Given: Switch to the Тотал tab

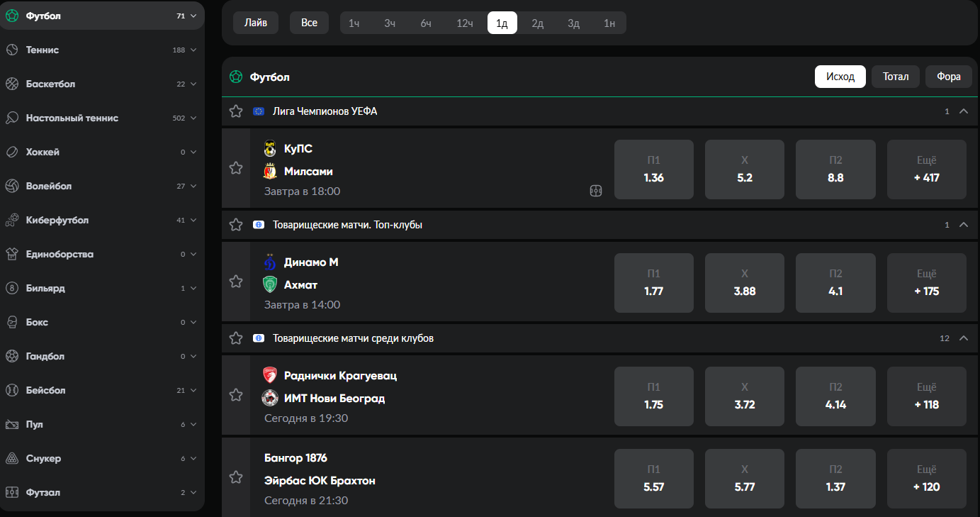Looking at the screenshot, I should point(896,77).
